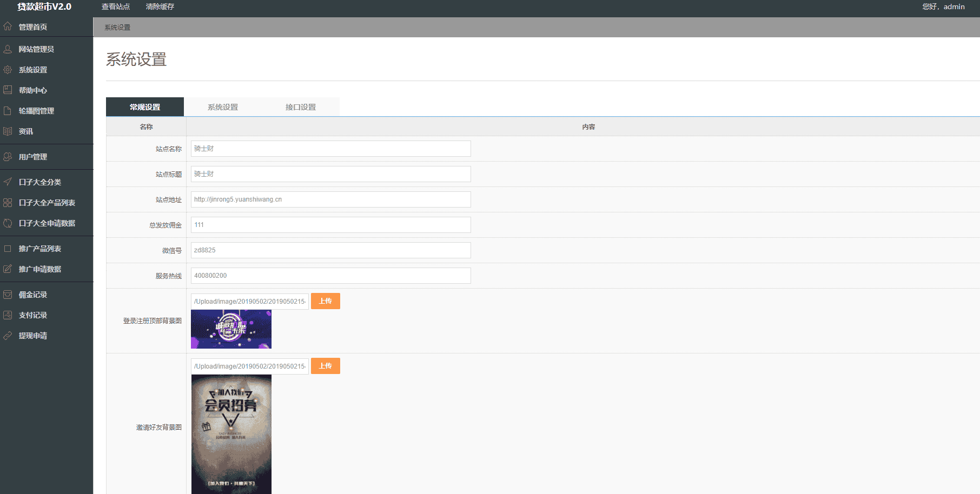This screenshot has height=494, width=980.
Task: Click the icon beside 支付记录
Action: coord(8,315)
